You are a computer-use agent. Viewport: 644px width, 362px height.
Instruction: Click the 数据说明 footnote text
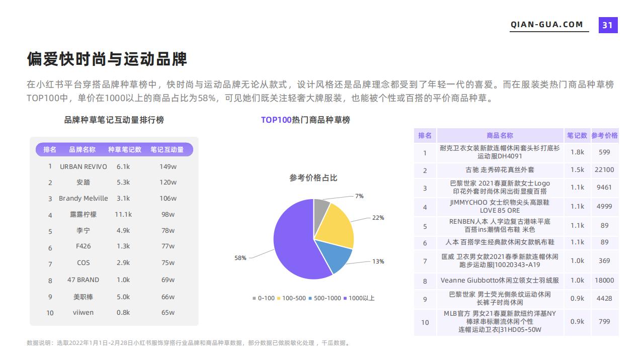189,343
